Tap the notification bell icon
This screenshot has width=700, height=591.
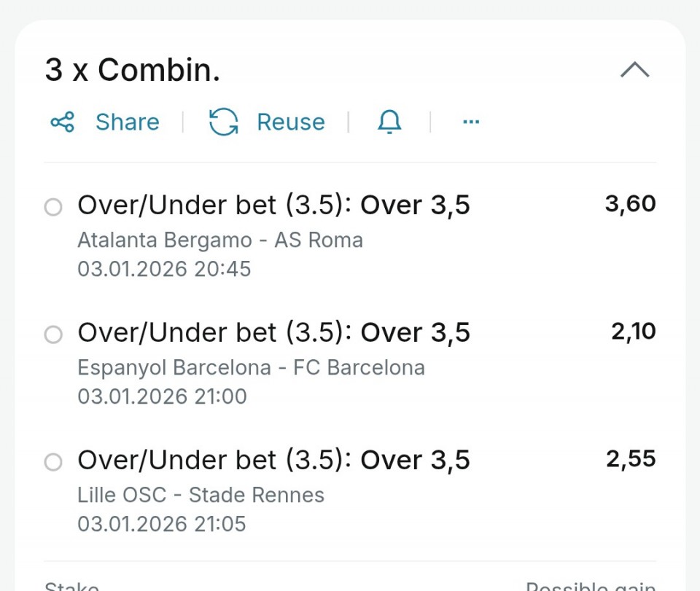tap(389, 122)
